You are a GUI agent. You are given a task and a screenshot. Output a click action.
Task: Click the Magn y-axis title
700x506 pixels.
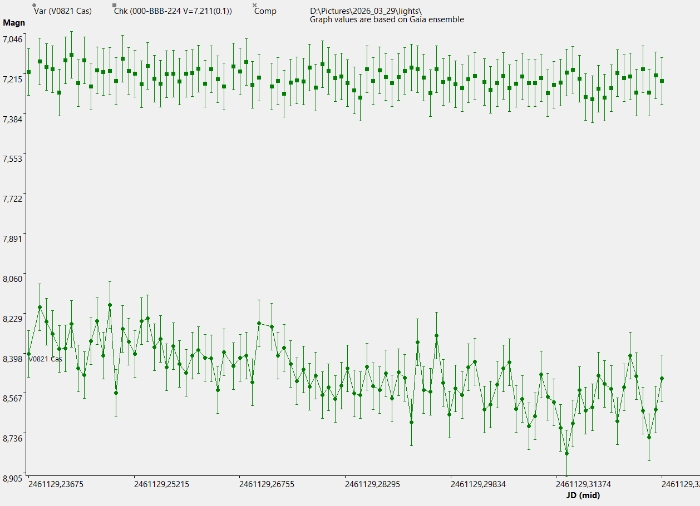coord(13,22)
